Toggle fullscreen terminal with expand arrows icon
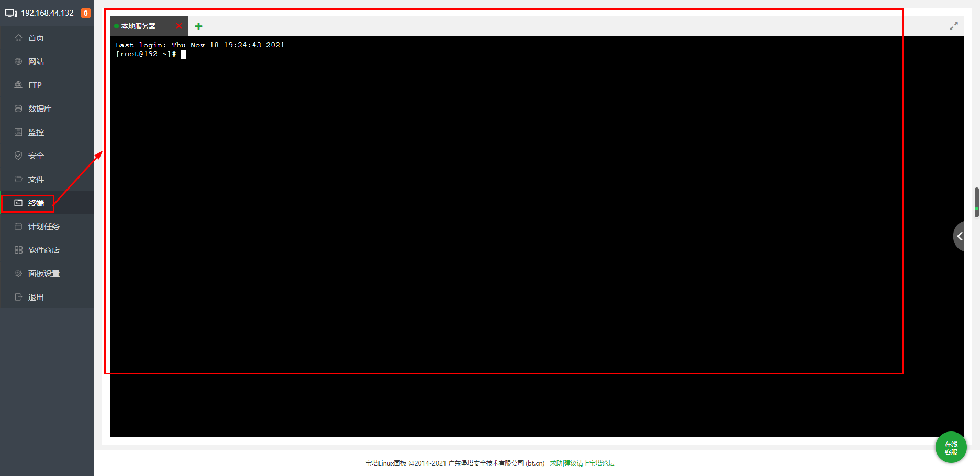This screenshot has height=476, width=980. coord(954,26)
